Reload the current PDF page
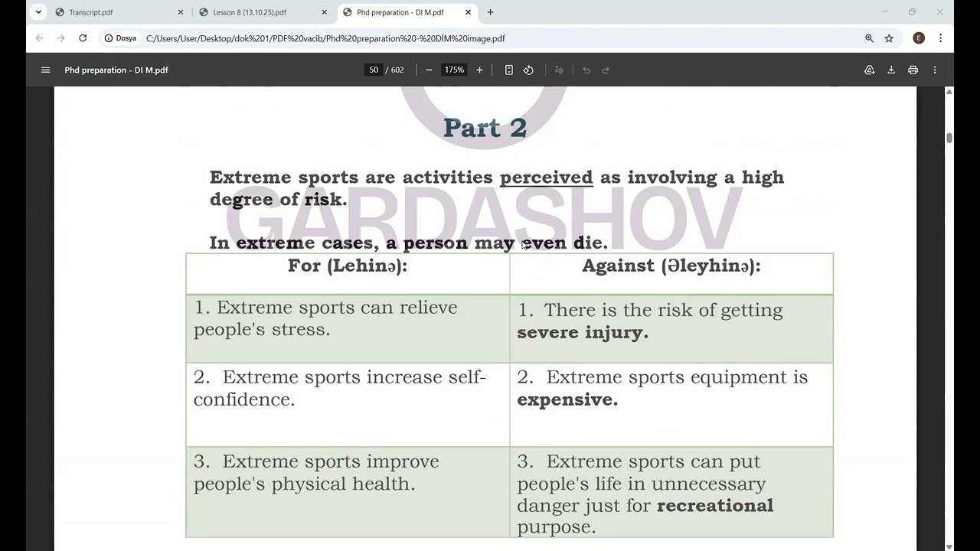 pos(83,38)
